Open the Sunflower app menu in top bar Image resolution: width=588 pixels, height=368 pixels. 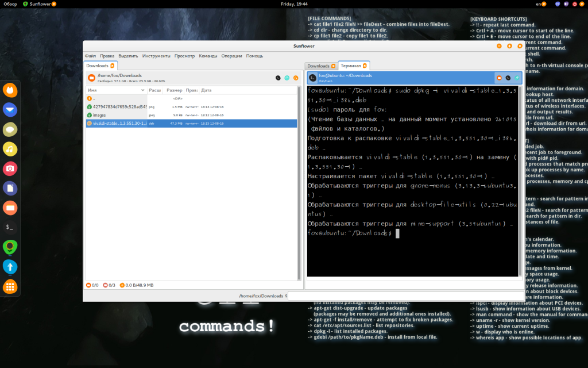tap(40, 4)
